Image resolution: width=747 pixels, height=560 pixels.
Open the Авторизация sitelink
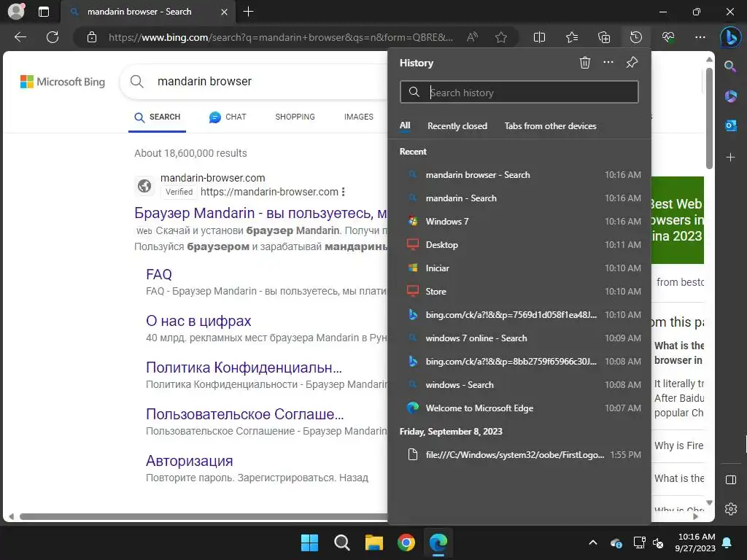(x=189, y=461)
